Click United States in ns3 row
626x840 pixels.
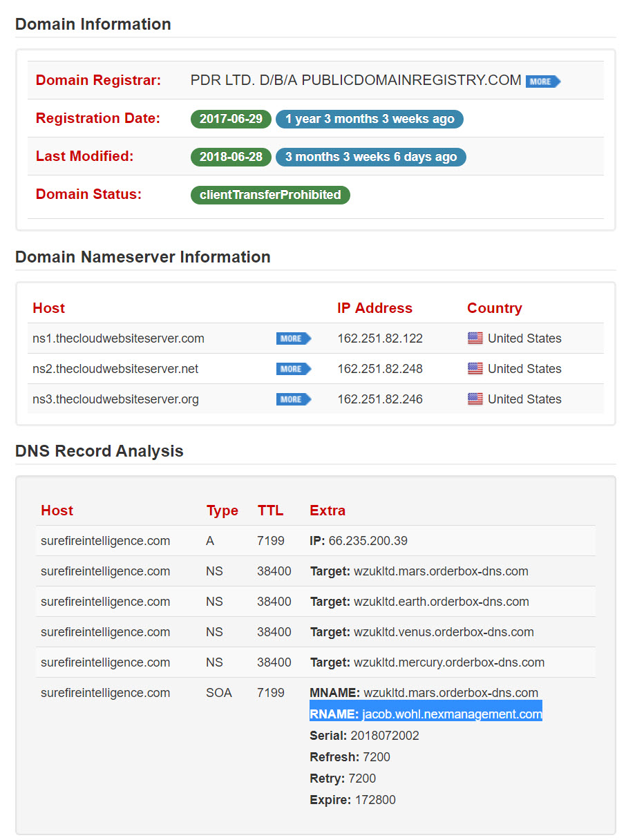pos(524,399)
